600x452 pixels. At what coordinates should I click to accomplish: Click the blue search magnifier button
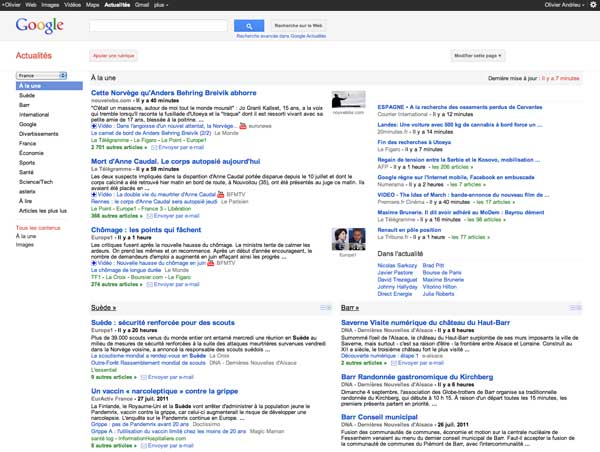point(249,25)
